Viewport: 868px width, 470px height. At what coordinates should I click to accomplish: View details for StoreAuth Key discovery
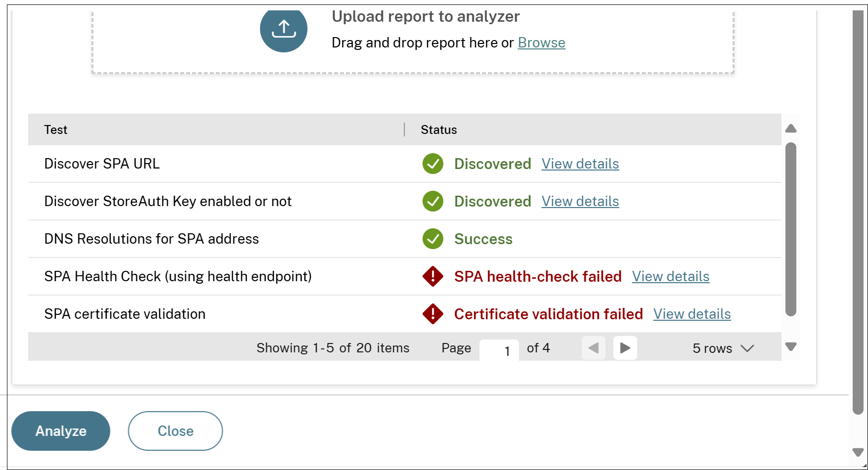click(580, 201)
